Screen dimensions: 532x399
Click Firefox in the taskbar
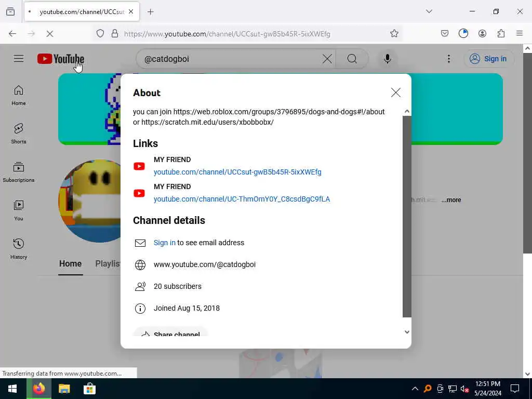(38, 389)
